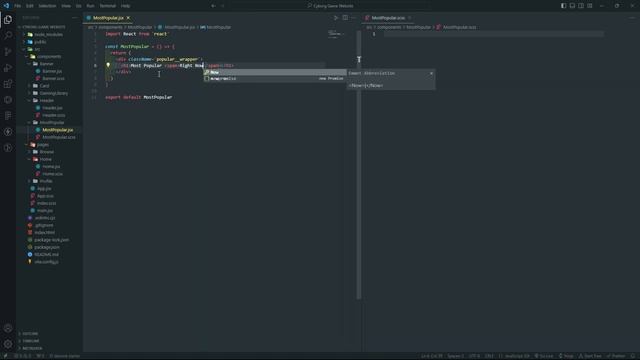Close the MostPopular.scss tab
The image size is (640, 360).
[409, 18]
